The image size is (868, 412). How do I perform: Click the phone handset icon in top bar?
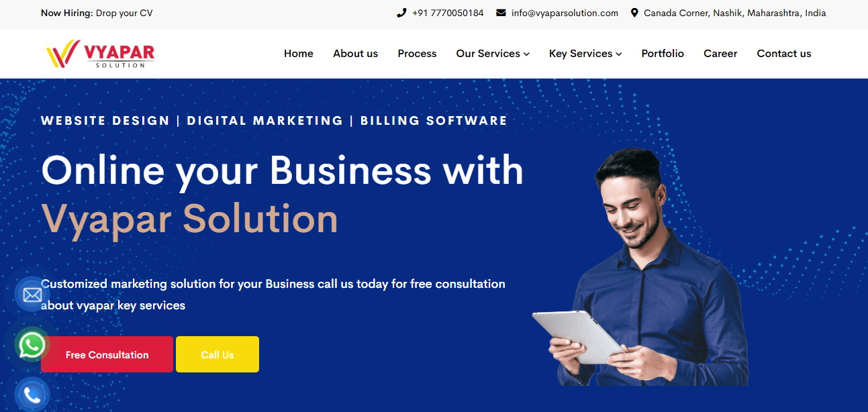pyautogui.click(x=401, y=13)
